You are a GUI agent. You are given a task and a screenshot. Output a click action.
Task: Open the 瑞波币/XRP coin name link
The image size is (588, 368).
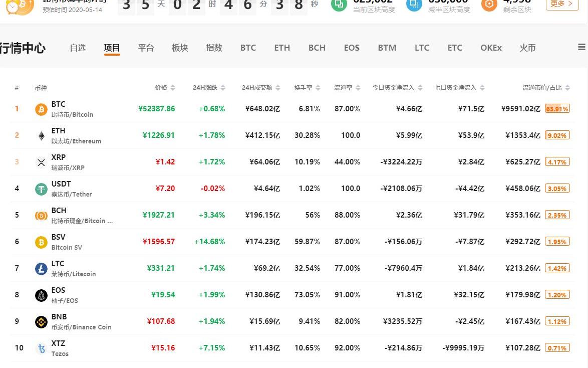(68, 168)
